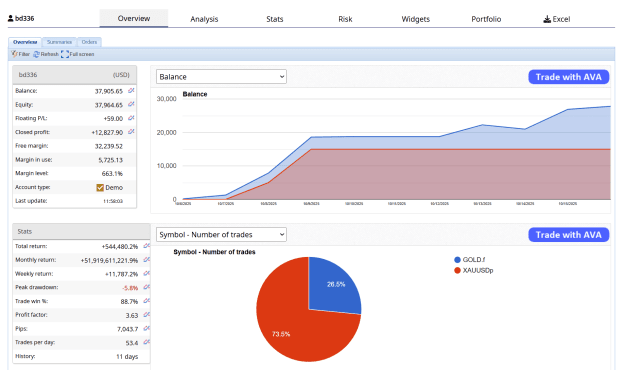This screenshot has height=370, width=625.
Task: Click the Full screen toolbar icon
Action: (65, 54)
